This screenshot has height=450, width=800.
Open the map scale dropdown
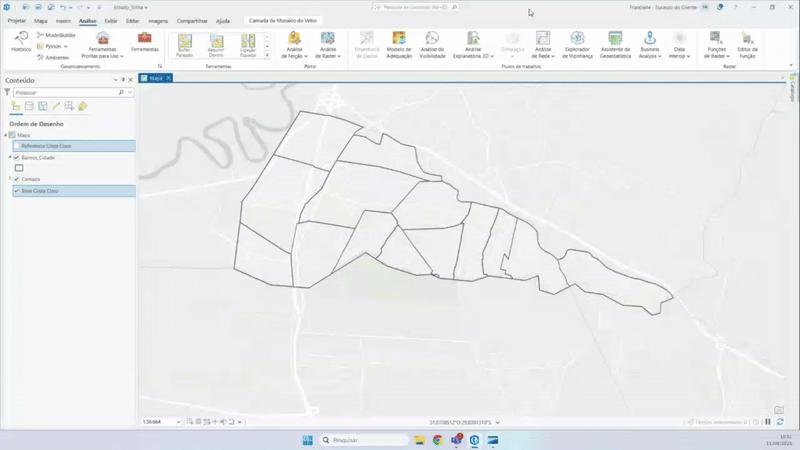pos(179,422)
